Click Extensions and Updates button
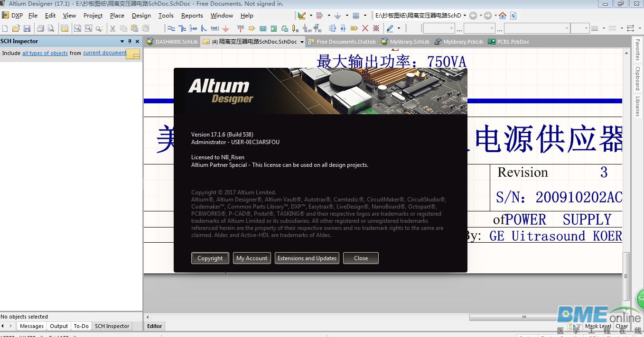 click(307, 258)
